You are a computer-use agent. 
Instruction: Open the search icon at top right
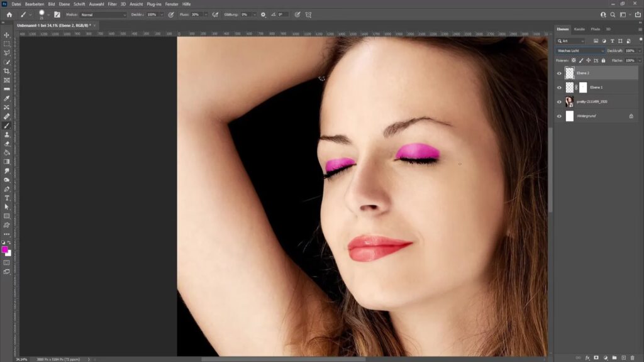(613, 14)
